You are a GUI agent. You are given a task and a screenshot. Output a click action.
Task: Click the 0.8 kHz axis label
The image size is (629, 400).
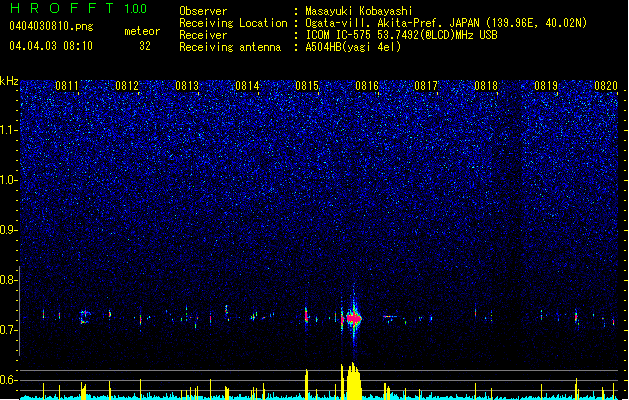(8, 280)
